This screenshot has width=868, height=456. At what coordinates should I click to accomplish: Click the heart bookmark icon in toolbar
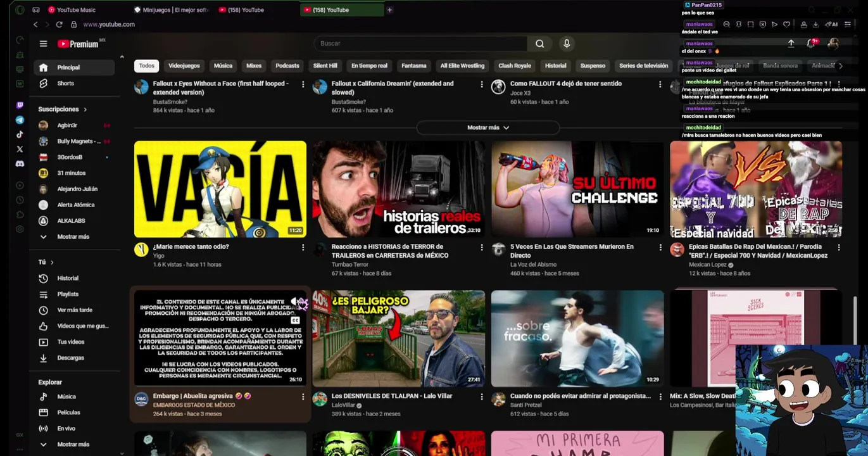pos(786,24)
